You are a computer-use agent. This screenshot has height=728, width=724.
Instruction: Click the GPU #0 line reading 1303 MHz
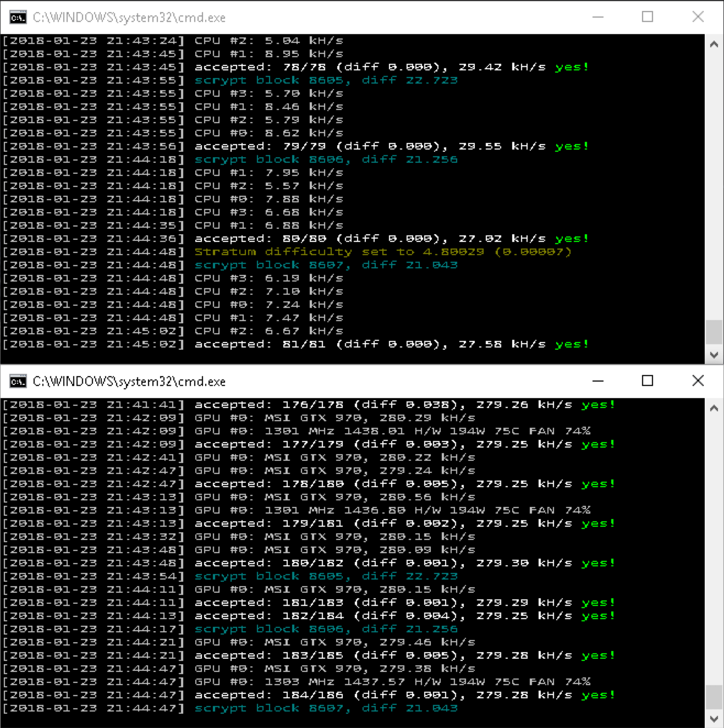297,682
